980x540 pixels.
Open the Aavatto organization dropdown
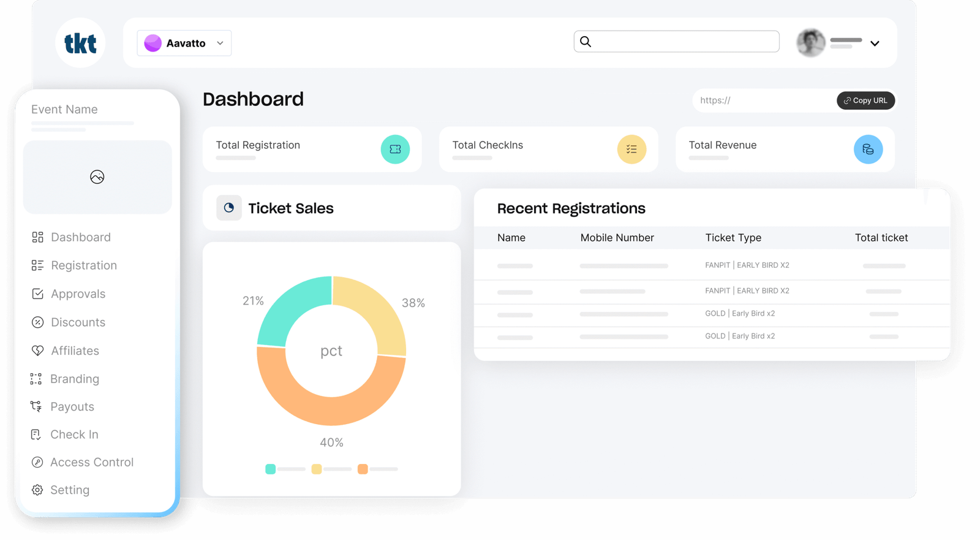coord(184,43)
